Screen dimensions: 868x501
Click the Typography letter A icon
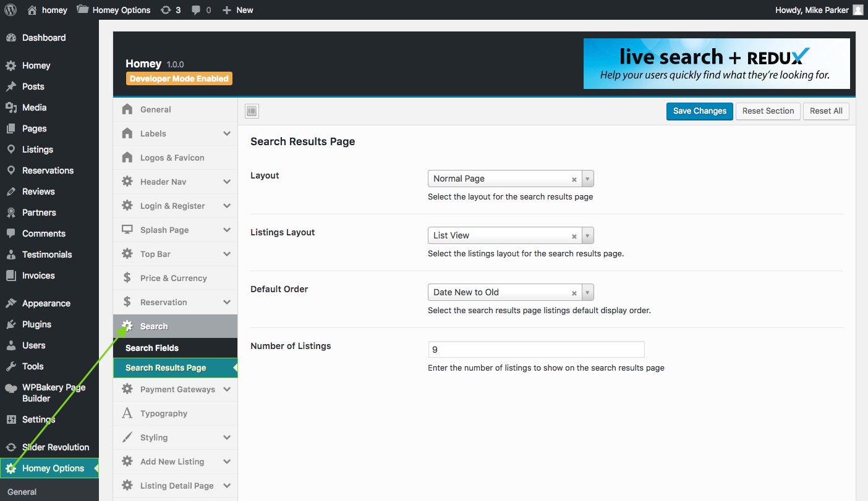point(127,413)
